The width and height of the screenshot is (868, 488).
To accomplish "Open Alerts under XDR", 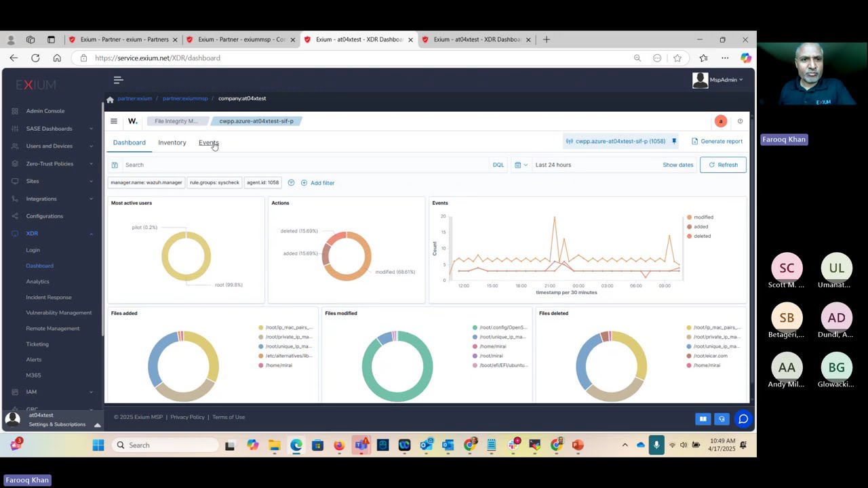I will (34, 359).
